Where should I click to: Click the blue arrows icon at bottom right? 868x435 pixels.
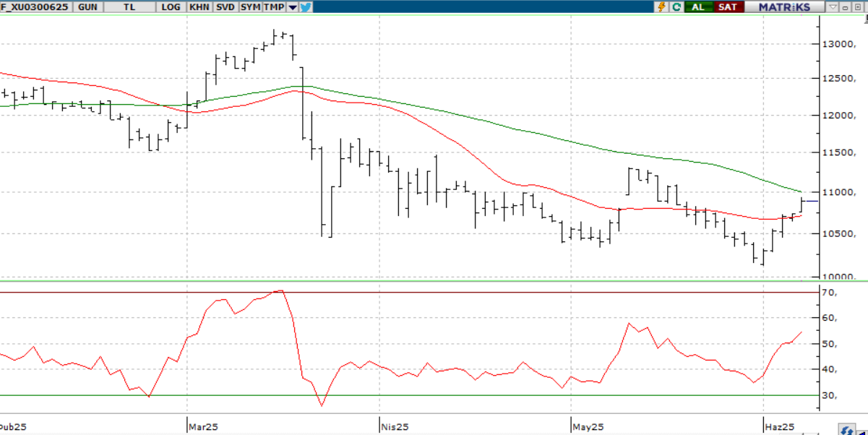pos(846,429)
